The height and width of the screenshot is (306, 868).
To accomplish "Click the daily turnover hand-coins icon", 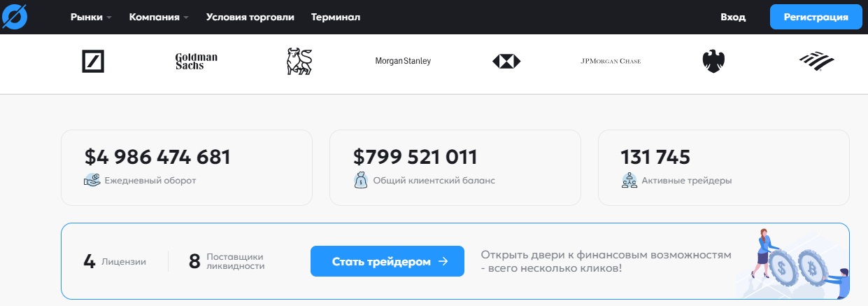I will [92, 180].
